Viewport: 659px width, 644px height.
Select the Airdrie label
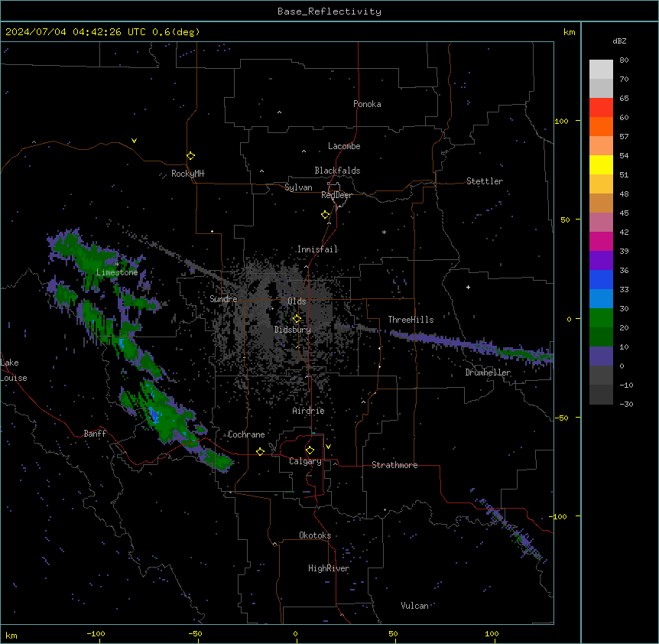(308, 411)
